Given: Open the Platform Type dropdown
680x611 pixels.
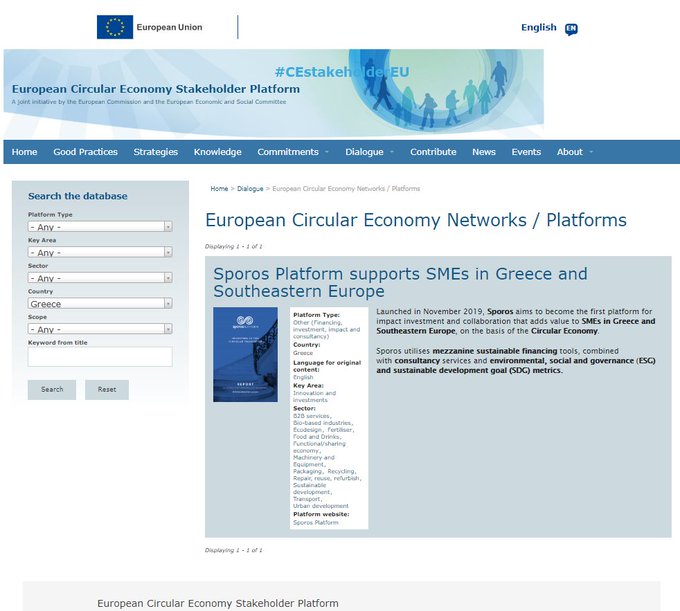Looking at the screenshot, I should (x=100, y=227).
